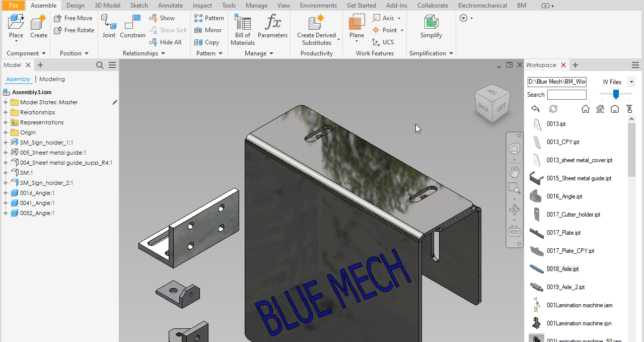Click the ViewCube in the viewport
Screen dimensions: 644x342
click(x=491, y=103)
